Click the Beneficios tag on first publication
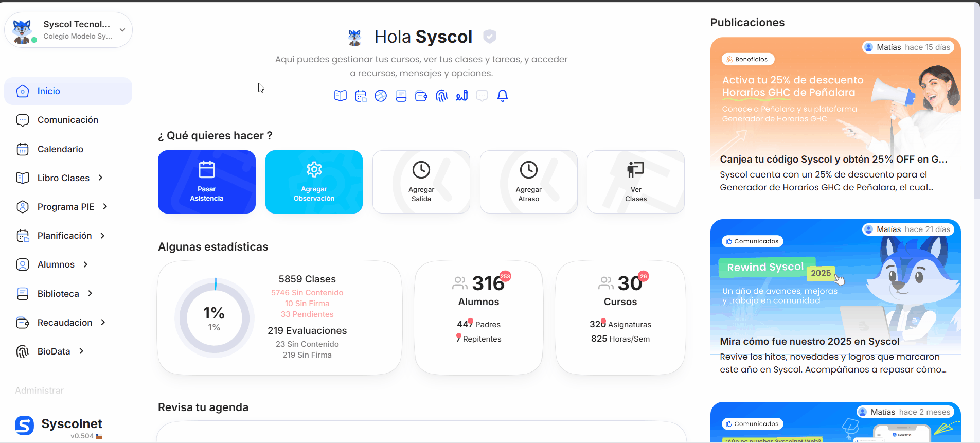 pyautogui.click(x=748, y=59)
